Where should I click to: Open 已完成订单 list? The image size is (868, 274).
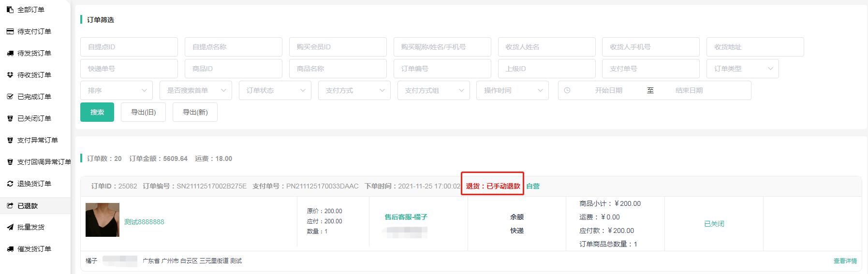[34, 97]
